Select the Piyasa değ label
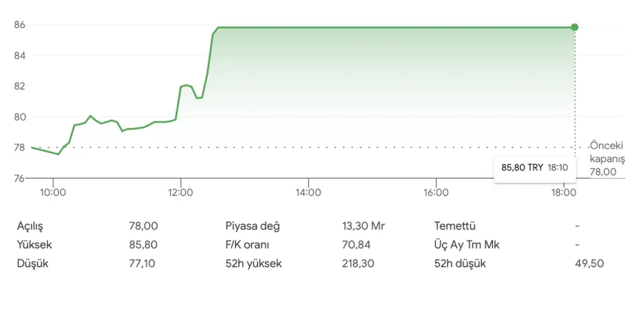 point(252,226)
